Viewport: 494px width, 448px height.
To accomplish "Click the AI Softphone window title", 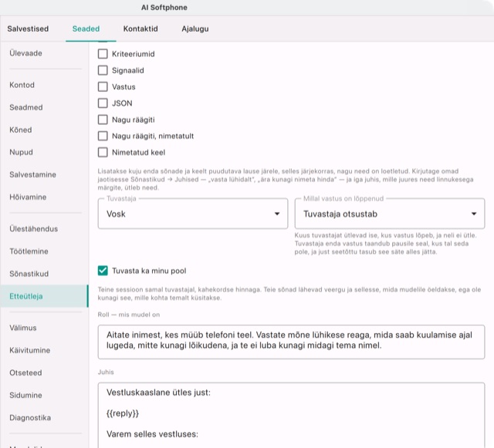I will (x=164, y=7).
